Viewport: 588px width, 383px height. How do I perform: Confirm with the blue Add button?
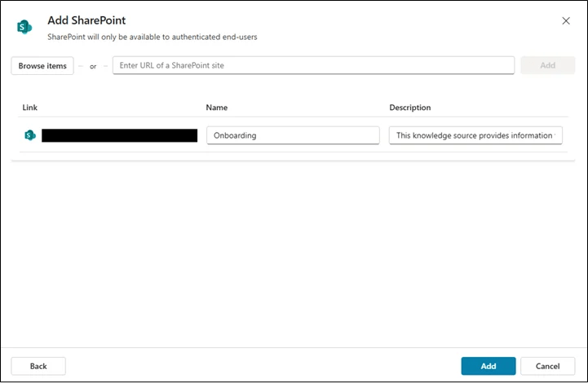489,366
